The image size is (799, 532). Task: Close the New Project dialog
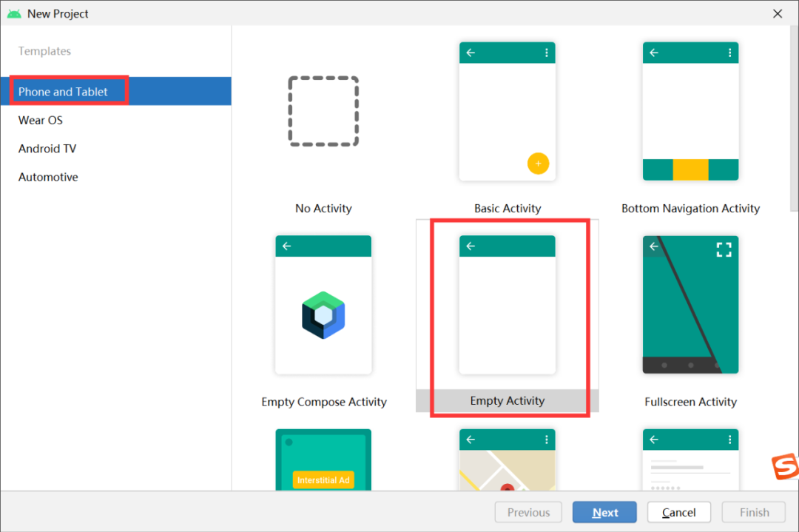pos(778,14)
